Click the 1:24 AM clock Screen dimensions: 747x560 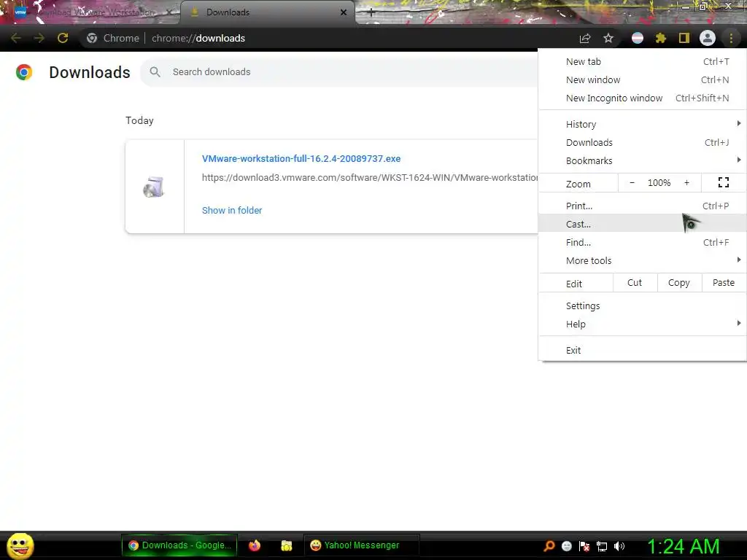coord(683,546)
